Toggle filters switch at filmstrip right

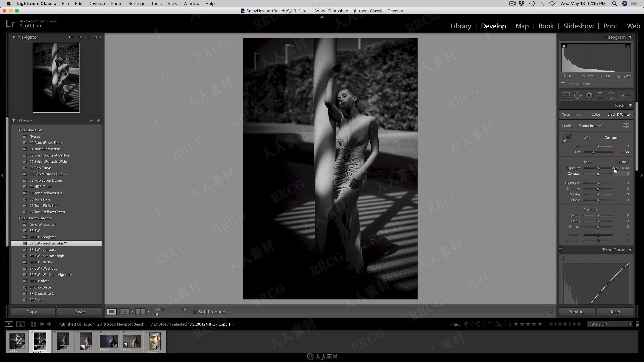(637, 324)
